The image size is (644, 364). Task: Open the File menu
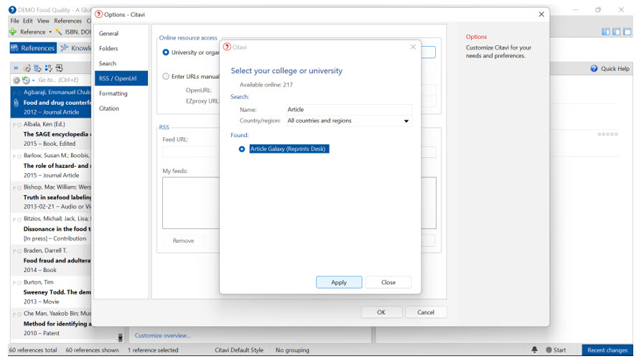click(x=15, y=21)
